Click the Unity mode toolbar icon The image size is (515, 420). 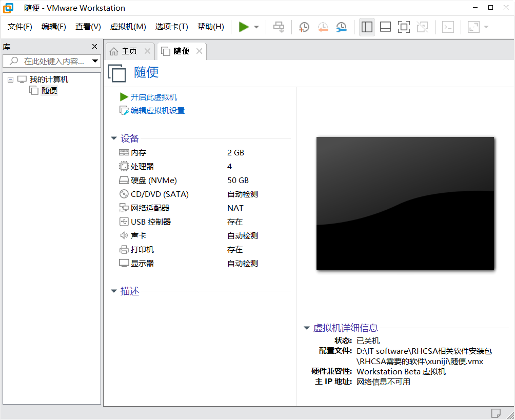(422, 27)
